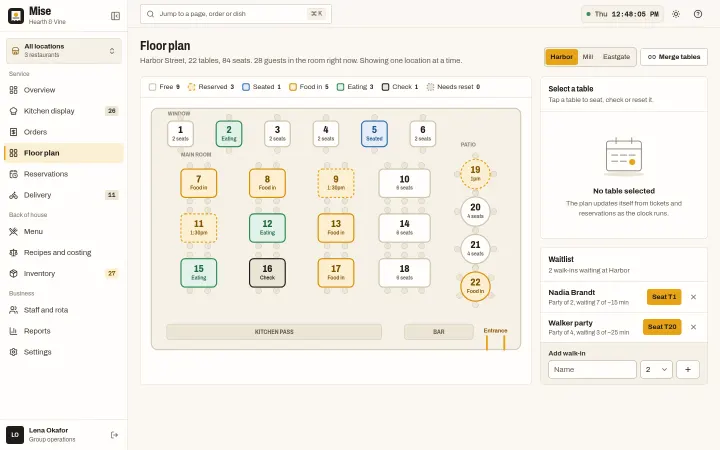Click Seat T1 for Nadia Brandt
This screenshot has height=450, width=720.
(x=664, y=297)
